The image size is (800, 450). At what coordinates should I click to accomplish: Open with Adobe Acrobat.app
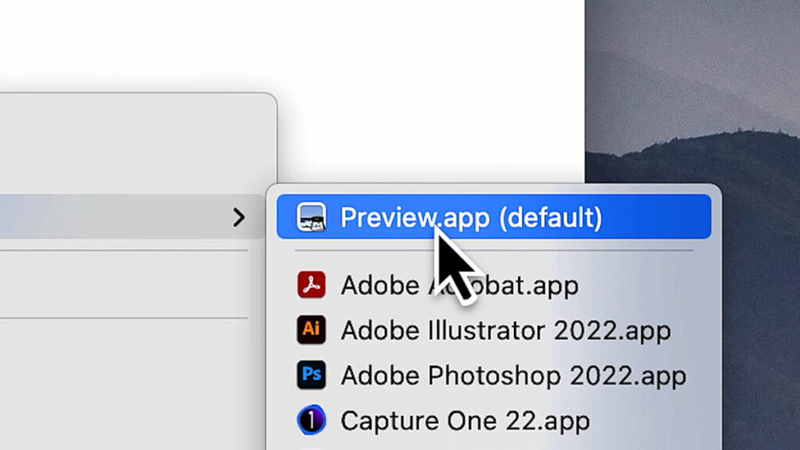(494, 285)
